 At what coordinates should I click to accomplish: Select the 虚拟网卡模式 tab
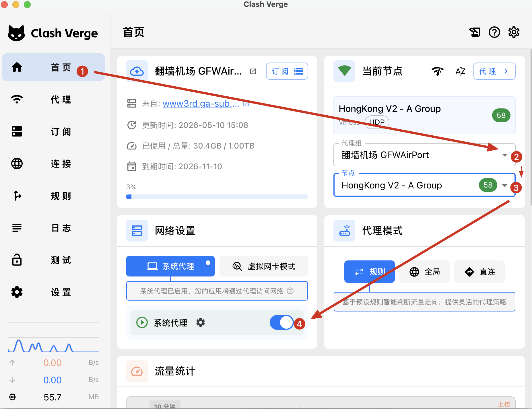[x=264, y=266]
